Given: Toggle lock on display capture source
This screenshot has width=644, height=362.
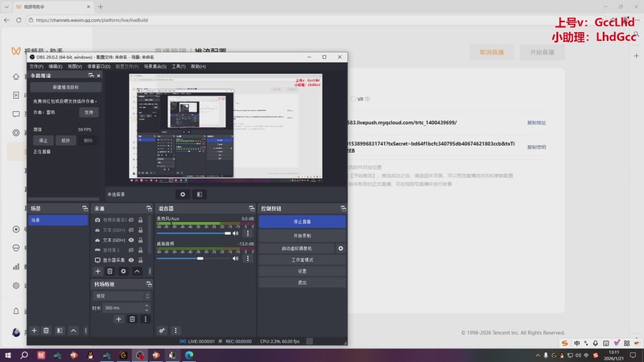Looking at the screenshot, I should point(140,260).
